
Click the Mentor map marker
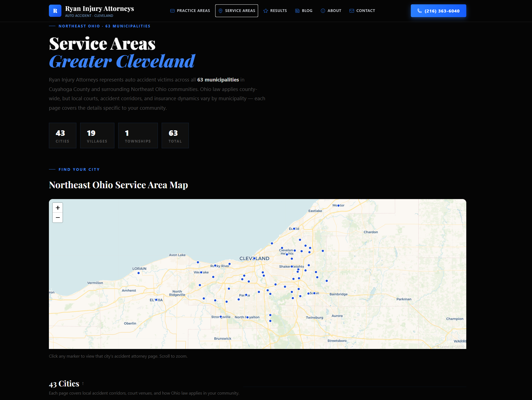(x=338, y=206)
